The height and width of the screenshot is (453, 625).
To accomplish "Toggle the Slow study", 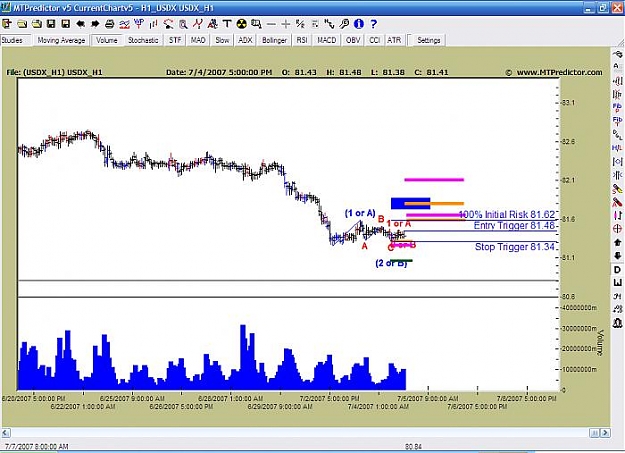I will click(x=222, y=40).
